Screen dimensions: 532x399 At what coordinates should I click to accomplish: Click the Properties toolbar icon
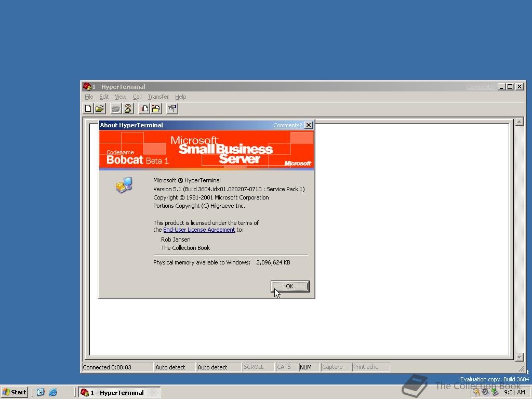point(172,109)
